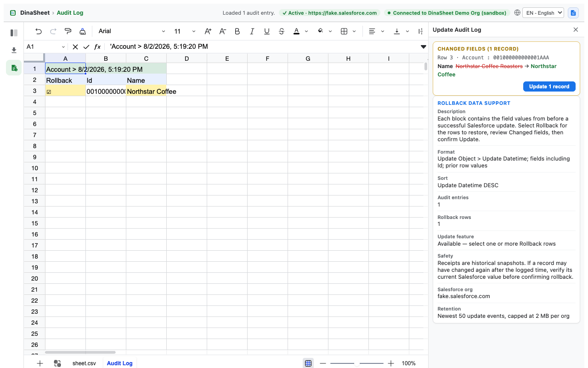This screenshot has width=588, height=368.
Task: Click the DinaSheet breadcrumb link
Action: 35,13
